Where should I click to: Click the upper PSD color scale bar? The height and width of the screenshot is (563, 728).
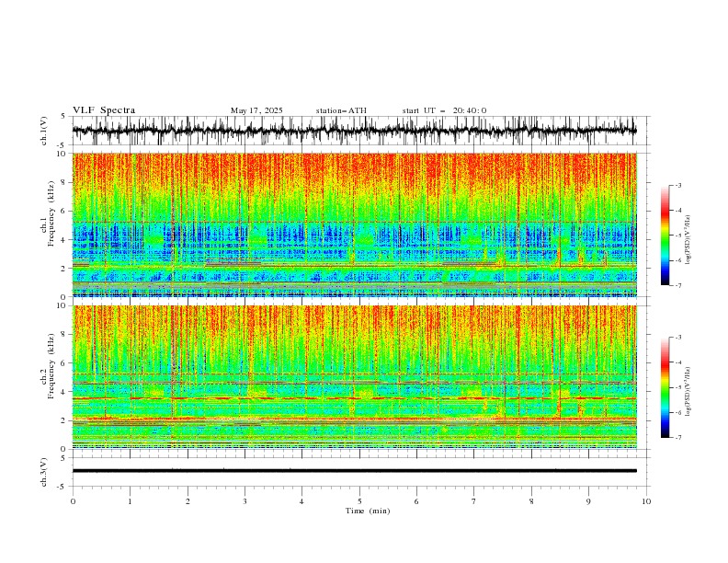coord(665,236)
